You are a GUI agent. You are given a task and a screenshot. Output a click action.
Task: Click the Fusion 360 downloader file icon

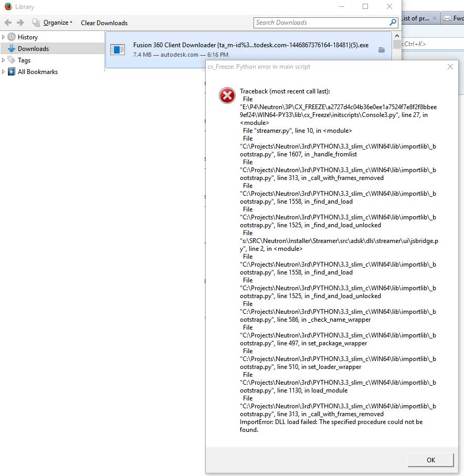(x=118, y=49)
